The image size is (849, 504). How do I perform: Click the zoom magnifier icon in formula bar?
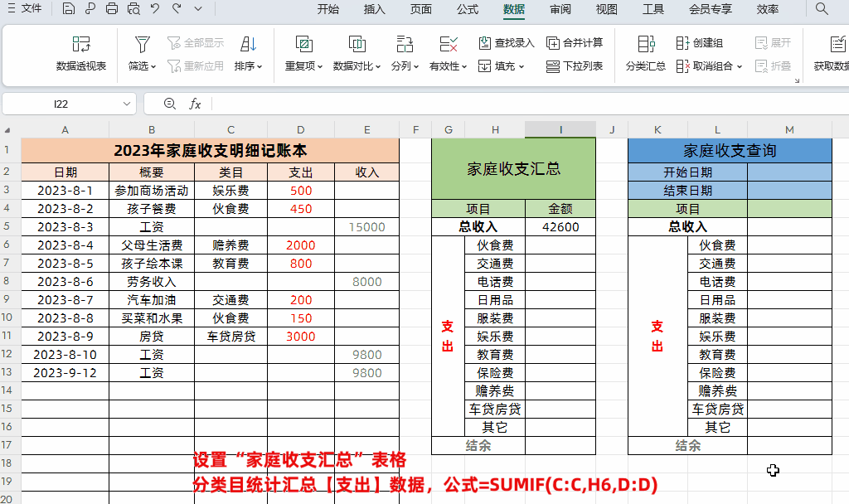point(170,104)
